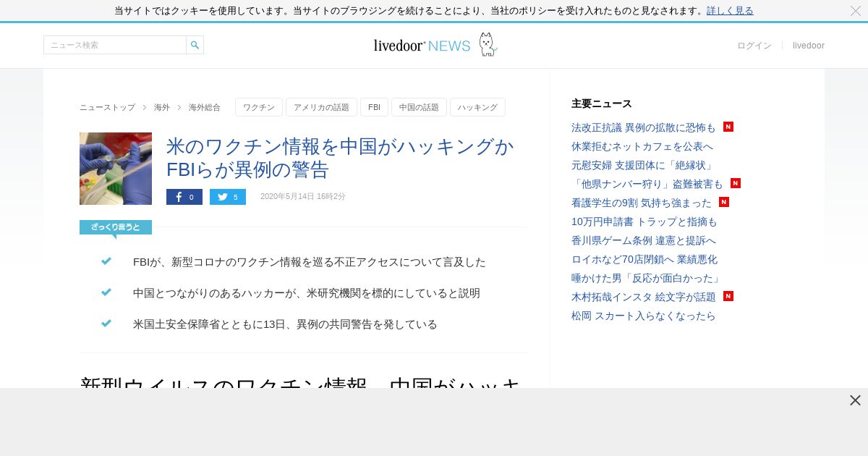Viewport: 868px width, 456px height.
Task: Close the bottom ad banner
Action: point(855,400)
